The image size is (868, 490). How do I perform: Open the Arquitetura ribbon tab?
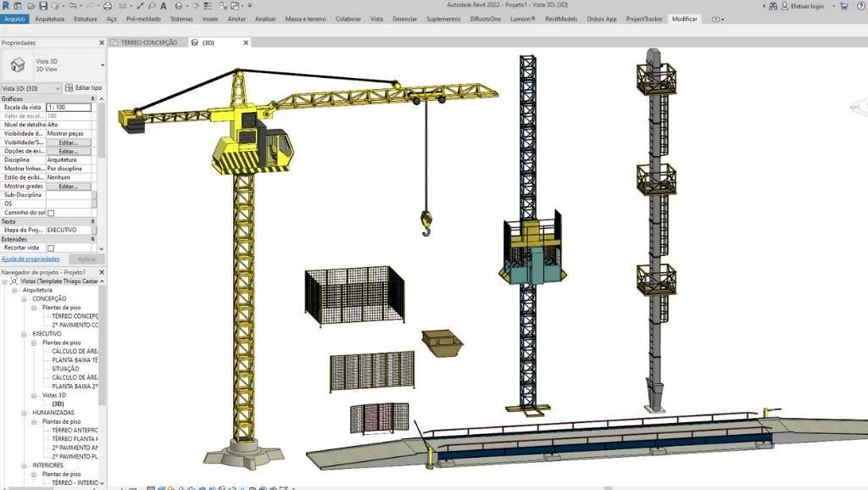(49, 18)
